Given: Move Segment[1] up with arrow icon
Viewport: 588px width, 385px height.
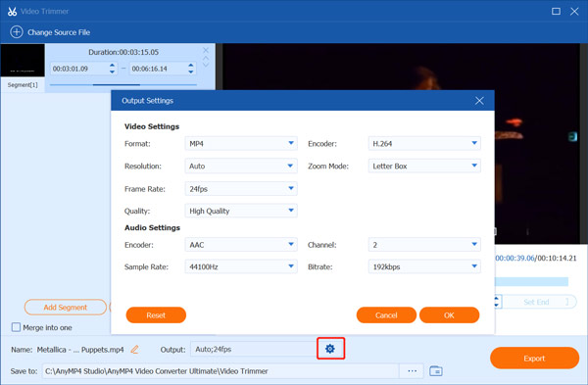Looking at the screenshot, I should tap(206, 58).
